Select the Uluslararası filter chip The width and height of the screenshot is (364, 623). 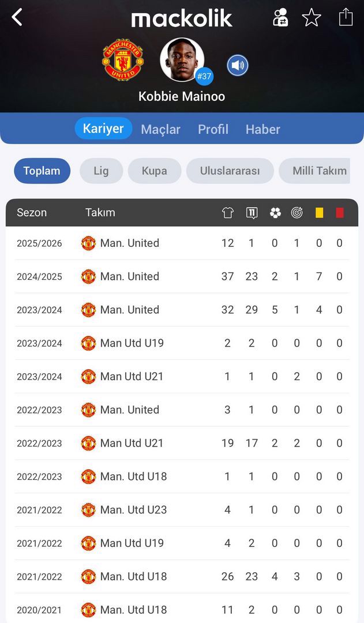[230, 171]
